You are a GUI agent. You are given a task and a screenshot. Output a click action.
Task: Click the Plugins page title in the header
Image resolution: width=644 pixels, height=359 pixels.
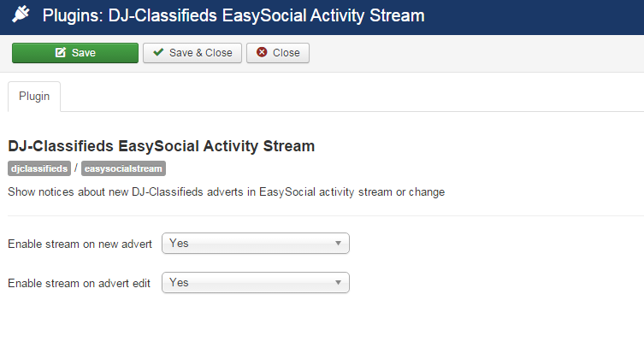[233, 16]
